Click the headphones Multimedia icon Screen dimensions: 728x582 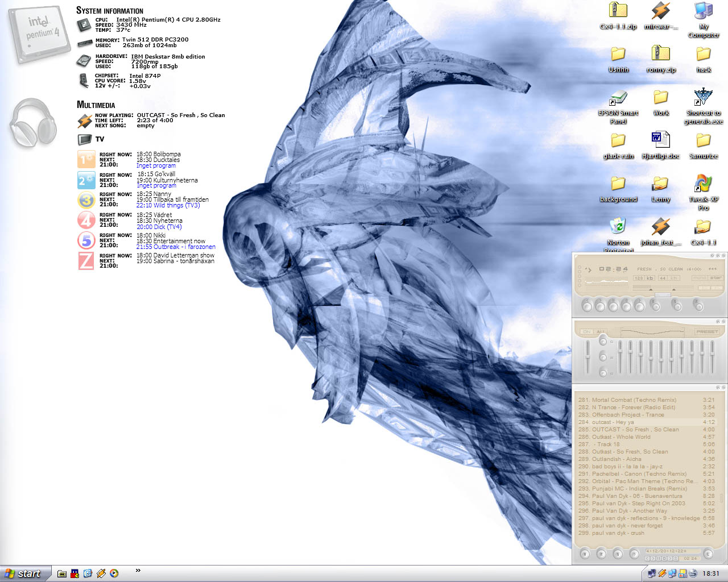(x=33, y=122)
